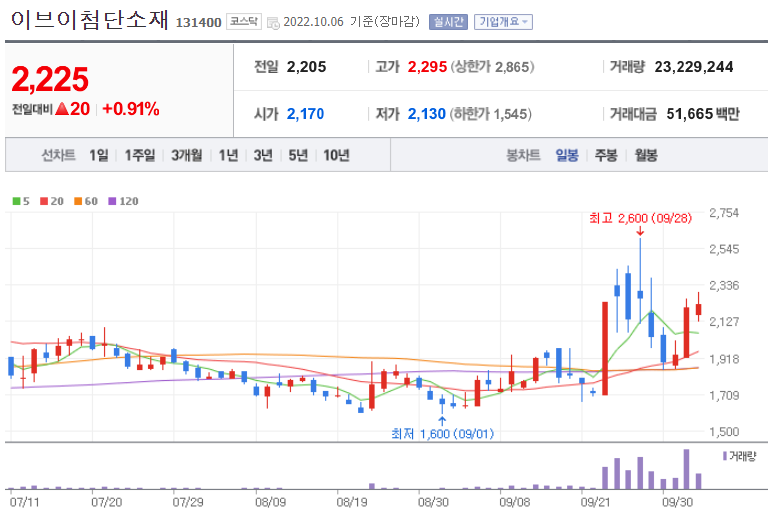Click the red up-triangle change indicator
Viewport: 768px width, 515px height.
(62, 108)
